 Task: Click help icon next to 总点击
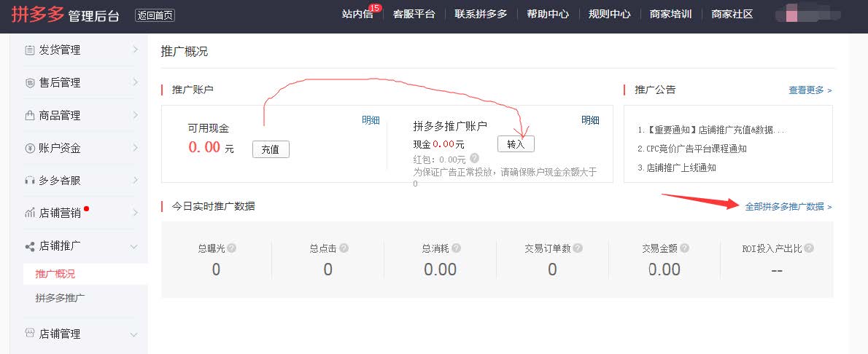click(344, 248)
